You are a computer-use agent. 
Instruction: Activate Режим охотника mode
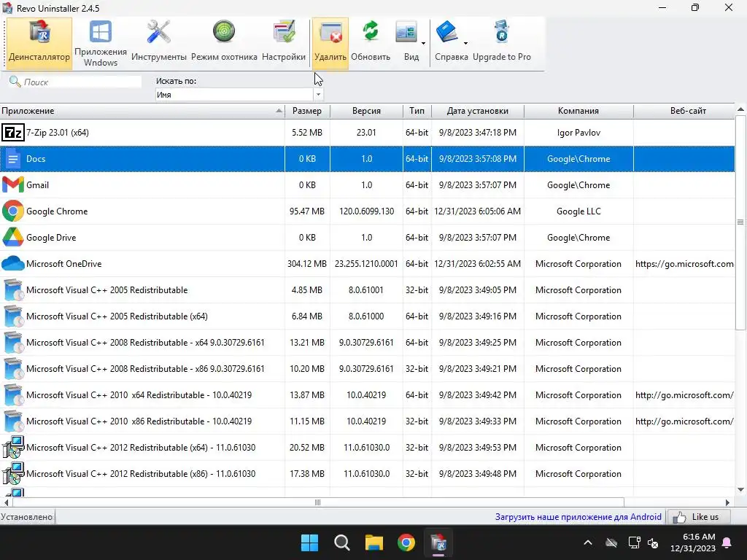(224, 43)
